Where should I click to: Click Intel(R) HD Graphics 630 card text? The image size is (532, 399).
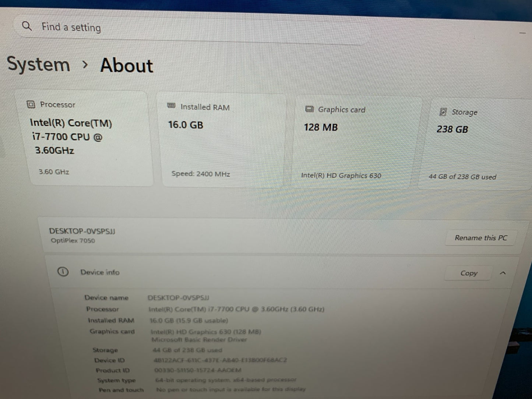tap(341, 176)
